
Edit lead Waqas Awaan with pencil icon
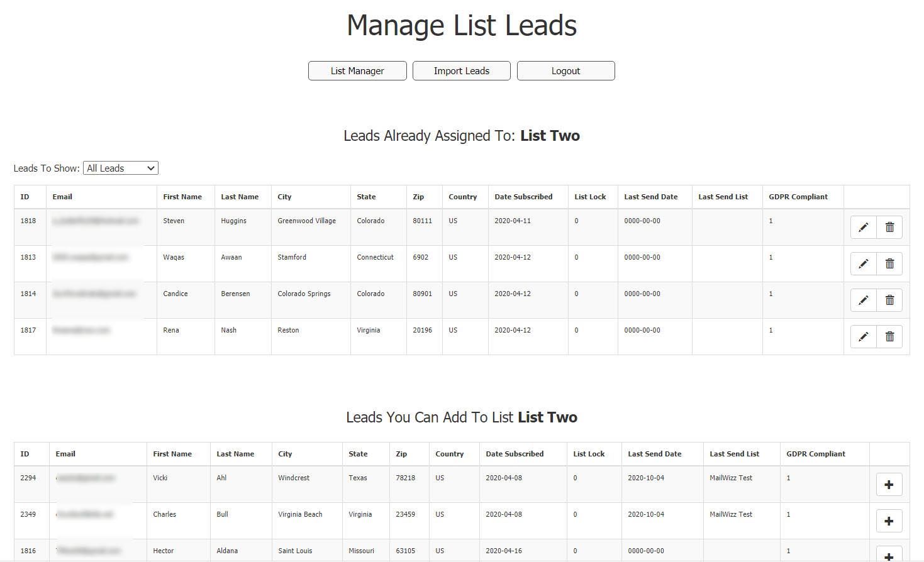(x=863, y=264)
